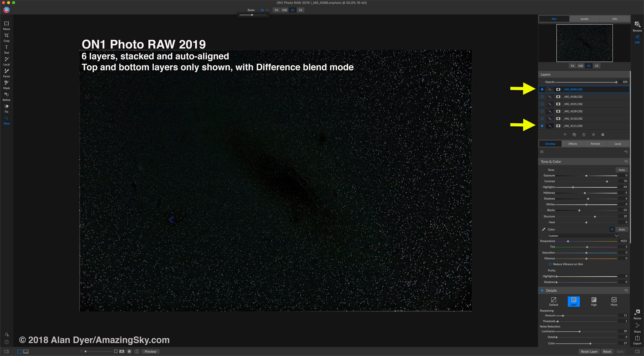Viewport: 644px width, 356px height.
Task: Enable Reduce Vibrance on Skin
Action: pyautogui.click(x=550, y=264)
